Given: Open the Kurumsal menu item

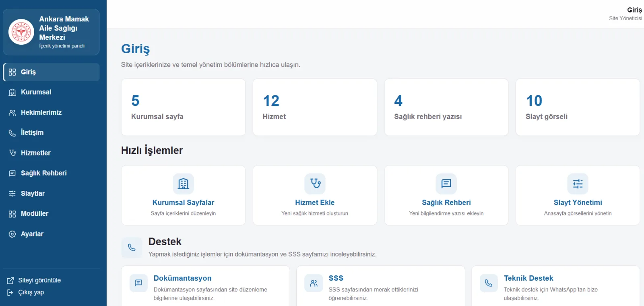Looking at the screenshot, I should pos(51,92).
